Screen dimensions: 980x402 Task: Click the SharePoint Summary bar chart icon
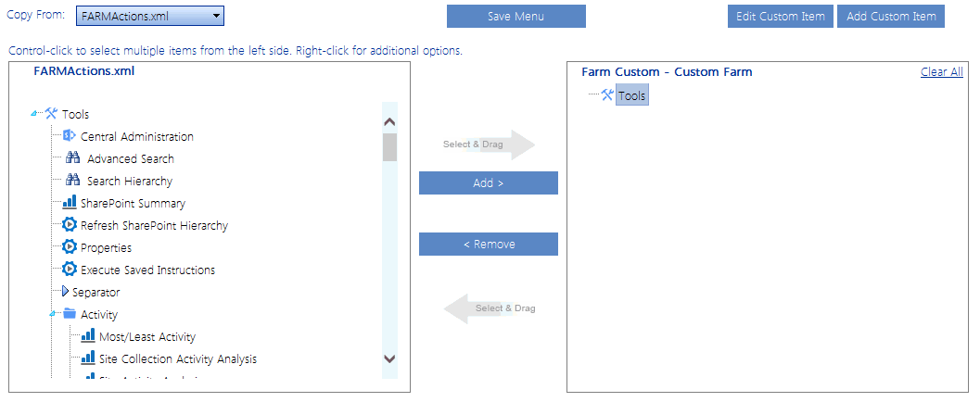pyautogui.click(x=69, y=203)
